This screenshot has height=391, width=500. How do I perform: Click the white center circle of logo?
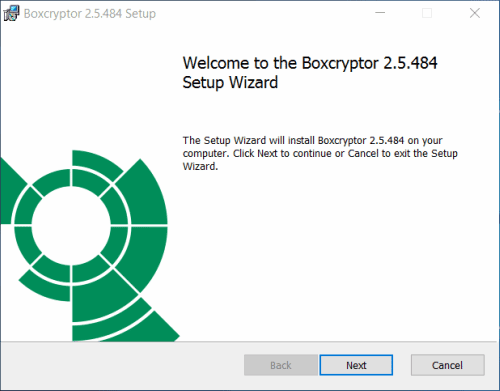point(71,226)
